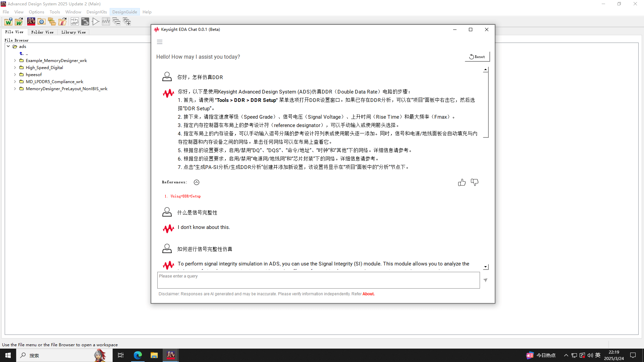
Task: Open new schematic window icon
Action: (x=75, y=22)
